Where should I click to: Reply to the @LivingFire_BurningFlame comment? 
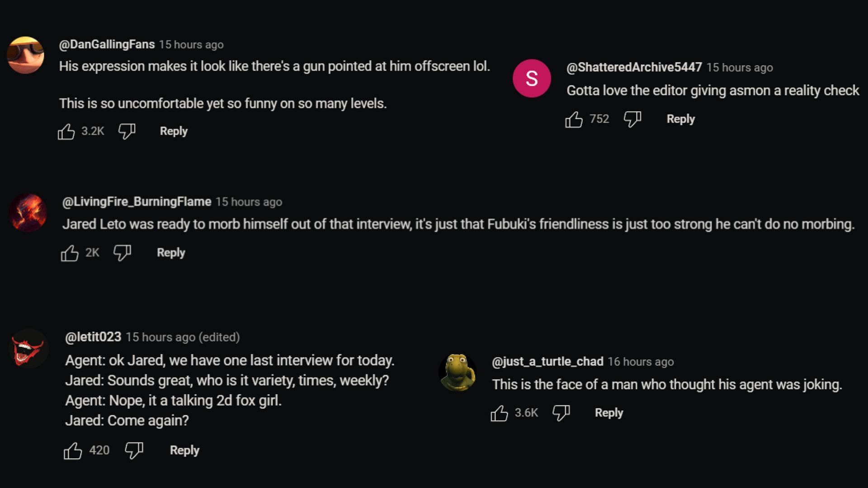tap(171, 253)
